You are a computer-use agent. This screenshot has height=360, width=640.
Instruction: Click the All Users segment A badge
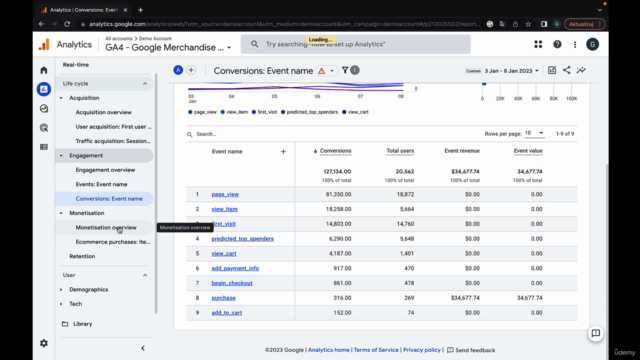tap(178, 70)
